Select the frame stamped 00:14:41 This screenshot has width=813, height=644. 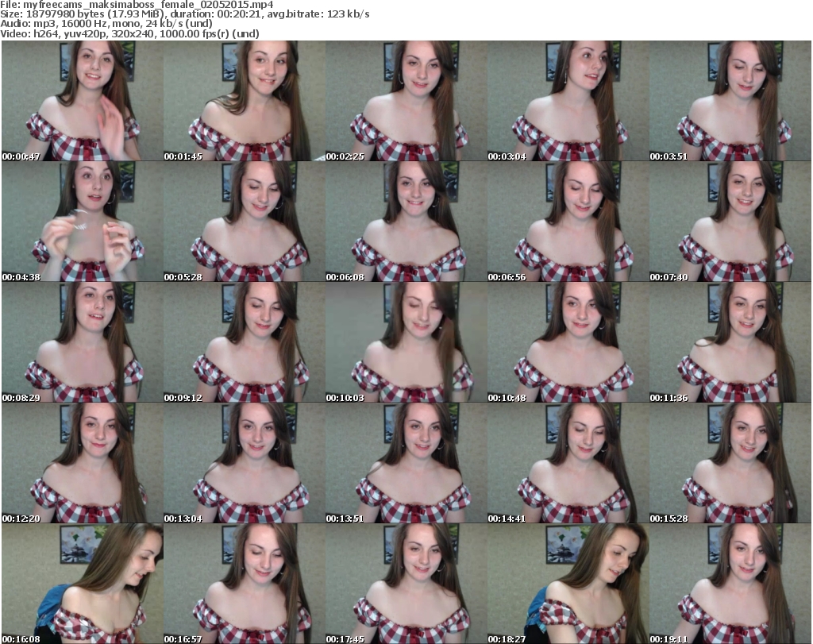tap(568, 463)
